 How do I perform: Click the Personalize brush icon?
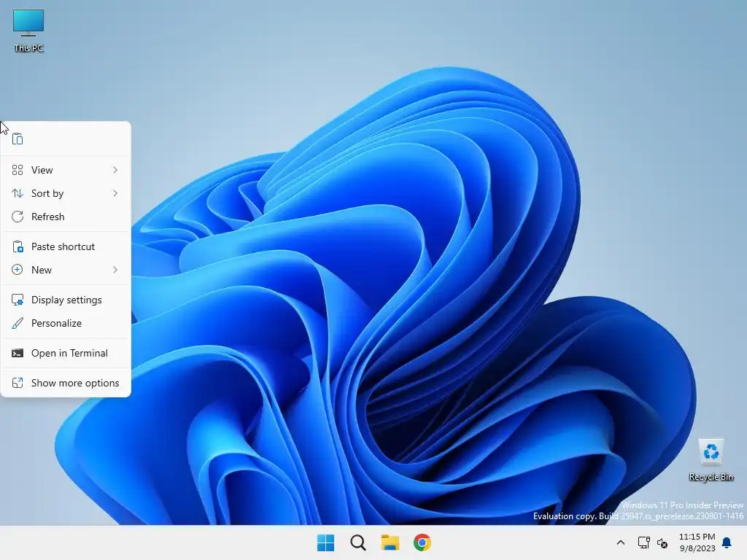[18, 323]
